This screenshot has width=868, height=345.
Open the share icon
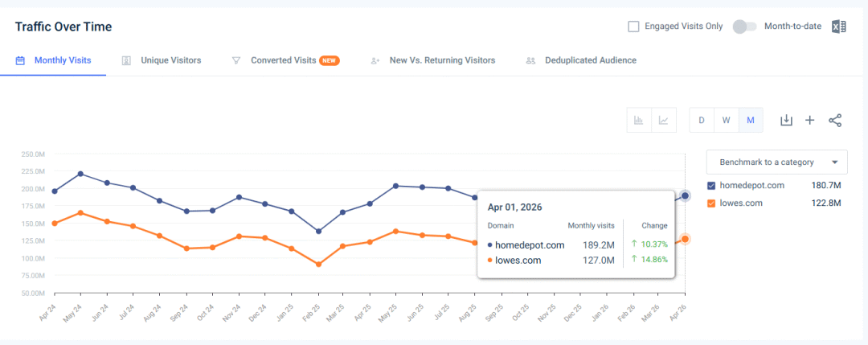point(835,120)
